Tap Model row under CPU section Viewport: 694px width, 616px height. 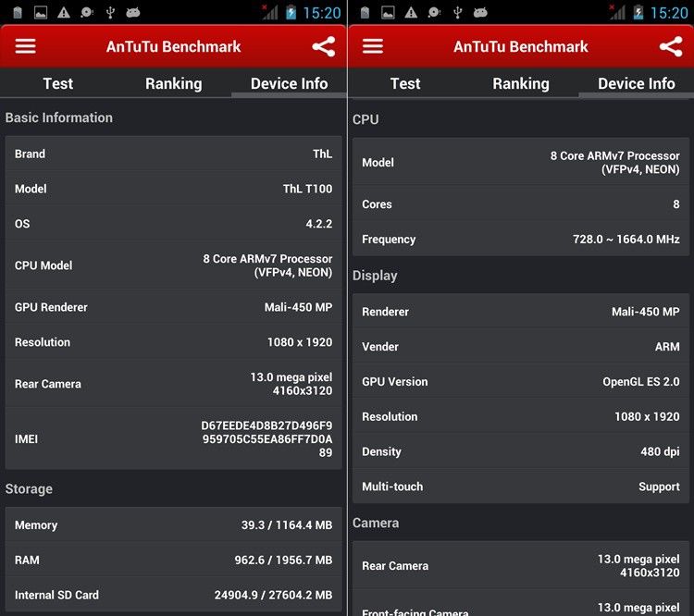521,163
